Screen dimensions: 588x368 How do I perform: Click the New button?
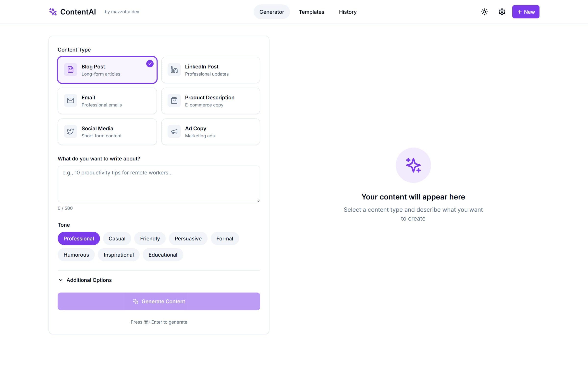pyautogui.click(x=526, y=12)
